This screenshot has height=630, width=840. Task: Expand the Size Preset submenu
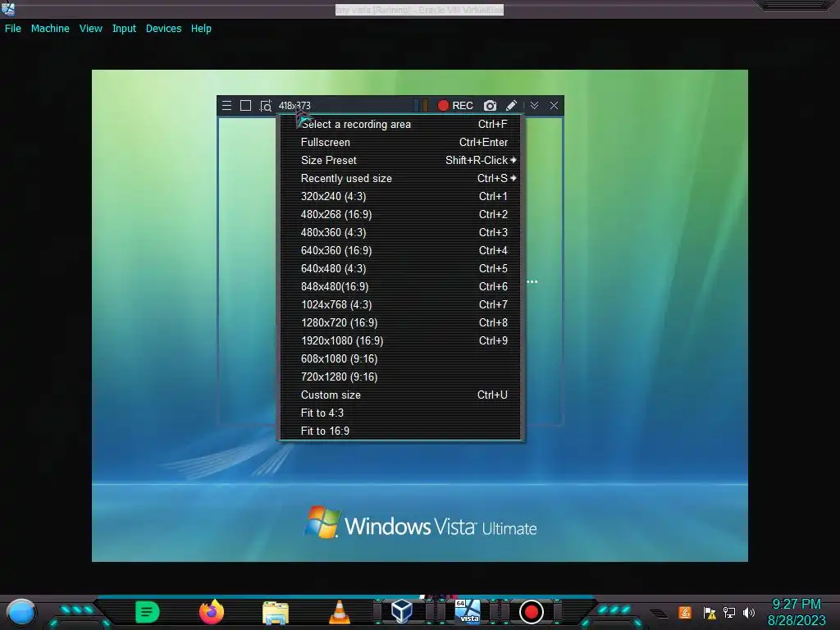(x=400, y=160)
